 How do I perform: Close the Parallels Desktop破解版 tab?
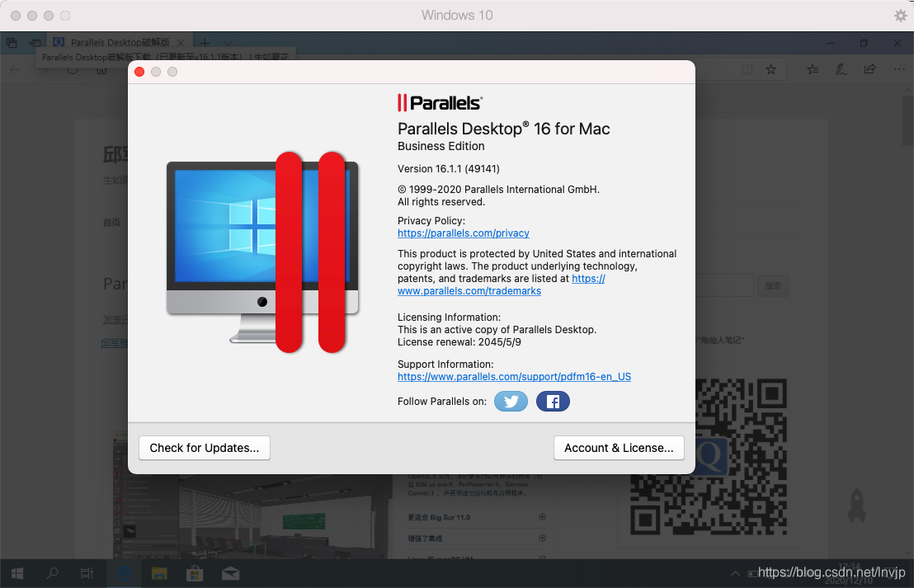[x=181, y=43]
